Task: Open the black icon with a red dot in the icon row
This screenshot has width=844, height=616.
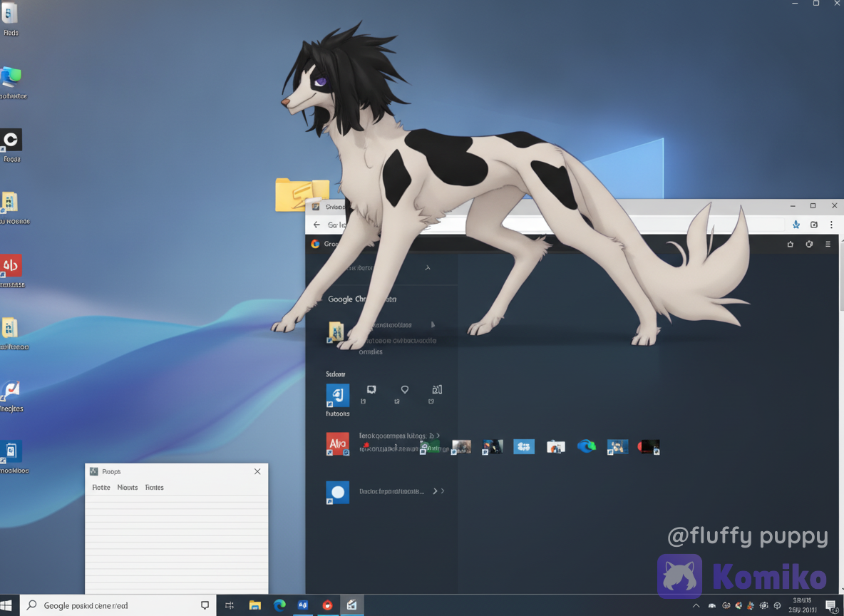Action: 649,447
